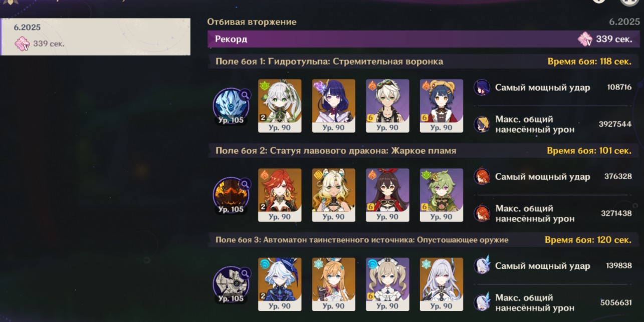Select Furina portrait in Battlefield 3 team
This screenshot has width=644, height=322.
[x=280, y=284]
